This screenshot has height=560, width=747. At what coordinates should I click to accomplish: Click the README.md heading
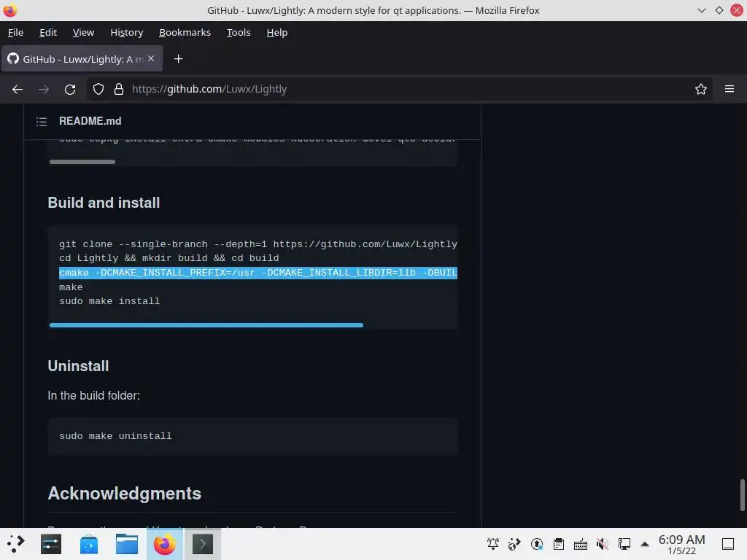click(90, 121)
